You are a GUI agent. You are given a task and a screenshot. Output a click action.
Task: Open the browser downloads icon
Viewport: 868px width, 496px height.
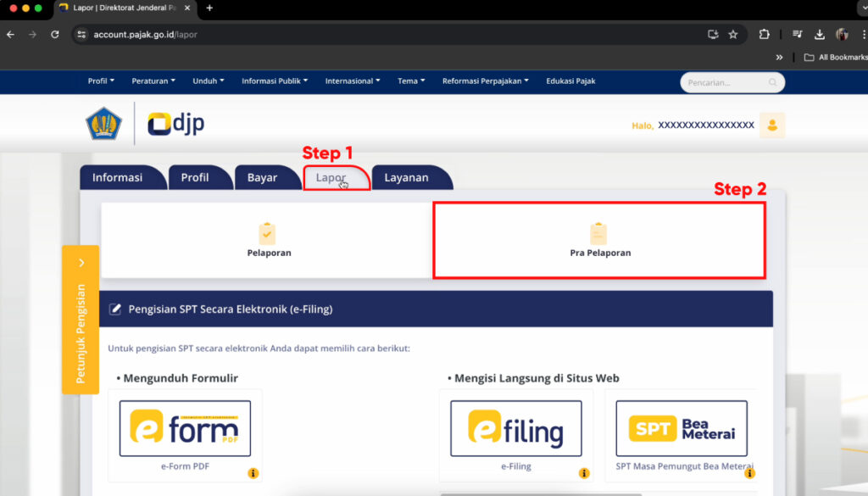(x=820, y=35)
